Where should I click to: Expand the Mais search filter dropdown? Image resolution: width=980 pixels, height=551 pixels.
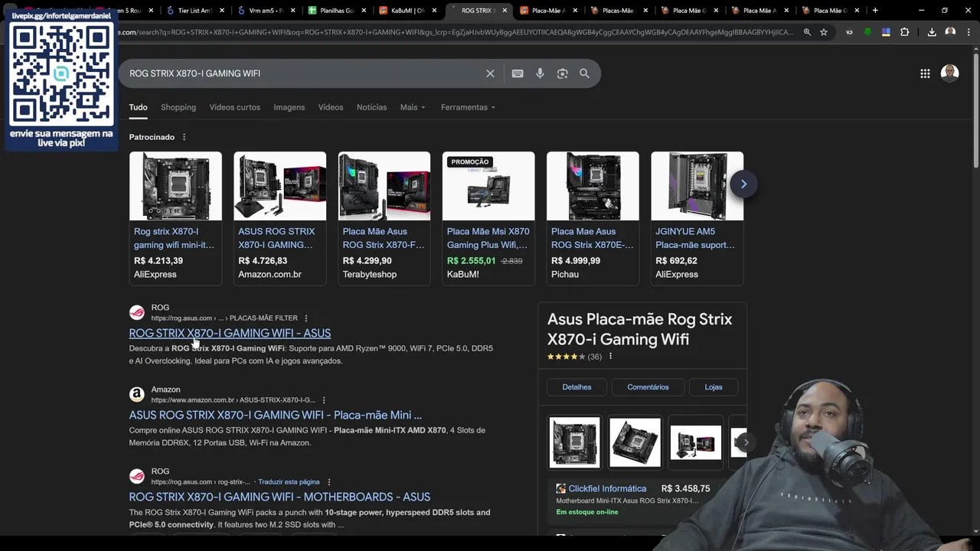[413, 107]
